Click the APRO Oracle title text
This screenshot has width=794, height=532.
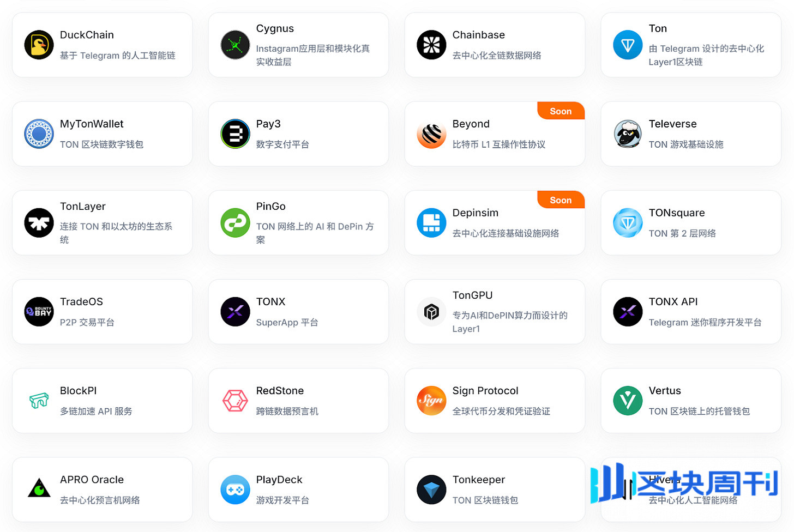[92, 480]
